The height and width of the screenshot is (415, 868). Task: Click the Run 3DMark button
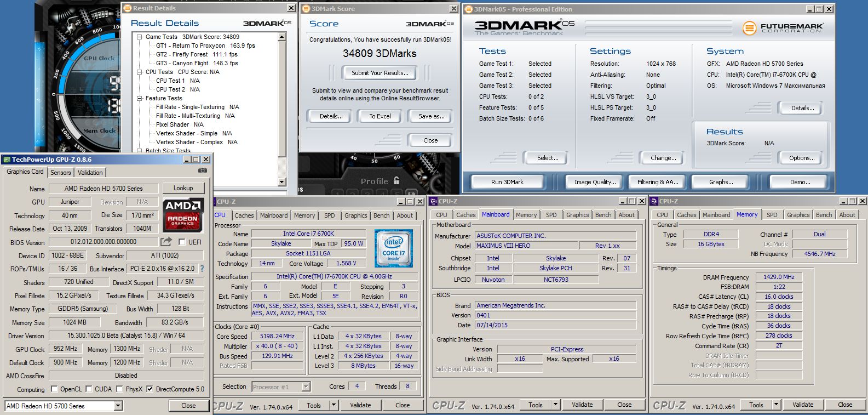[x=507, y=182]
